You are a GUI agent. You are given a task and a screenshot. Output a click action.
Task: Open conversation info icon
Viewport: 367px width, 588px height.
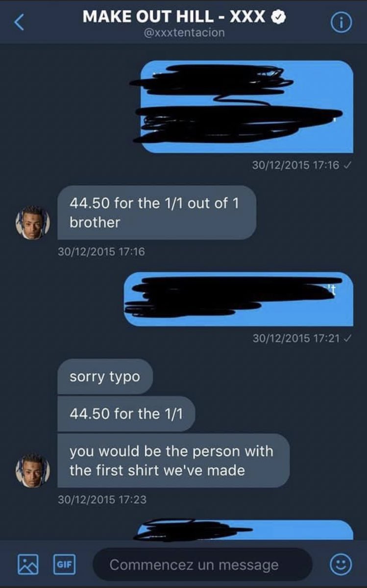click(x=343, y=22)
